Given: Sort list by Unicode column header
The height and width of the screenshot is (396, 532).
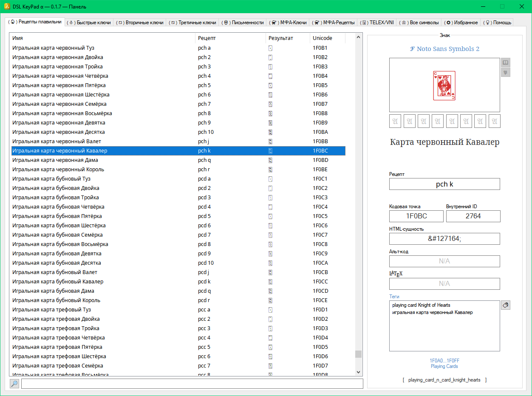Looking at the screenshot, I should point(327,38).
